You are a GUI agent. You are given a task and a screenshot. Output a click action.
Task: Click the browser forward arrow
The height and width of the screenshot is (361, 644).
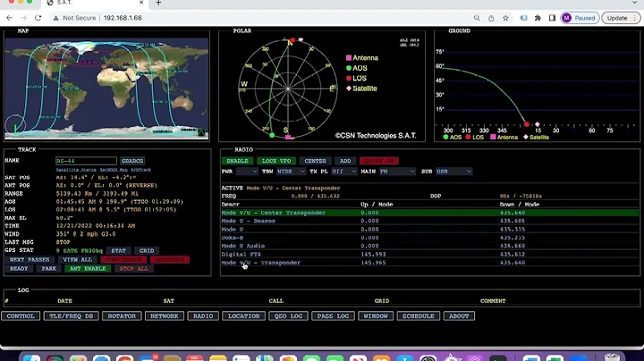(23, 18)
